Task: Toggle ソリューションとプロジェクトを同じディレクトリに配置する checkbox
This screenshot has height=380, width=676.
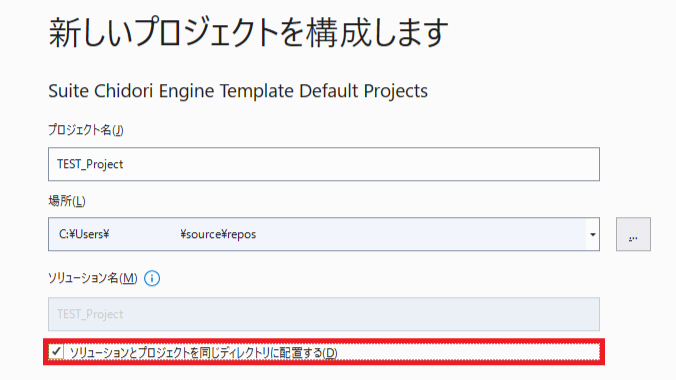Action: click(x=56, y=352)
